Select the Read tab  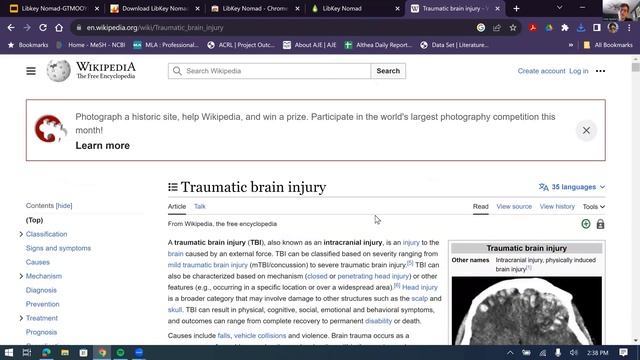(x=480, y=207)
